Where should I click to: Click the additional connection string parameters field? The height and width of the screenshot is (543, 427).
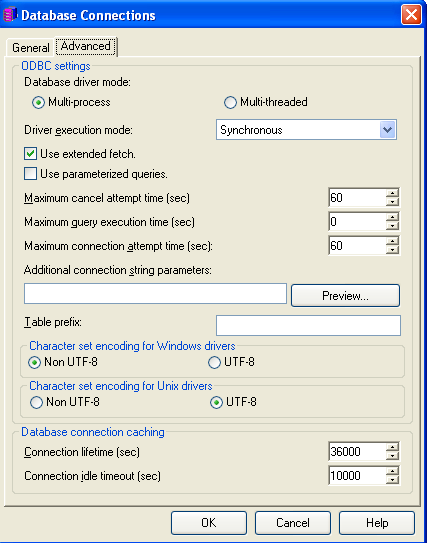[155, 294]
